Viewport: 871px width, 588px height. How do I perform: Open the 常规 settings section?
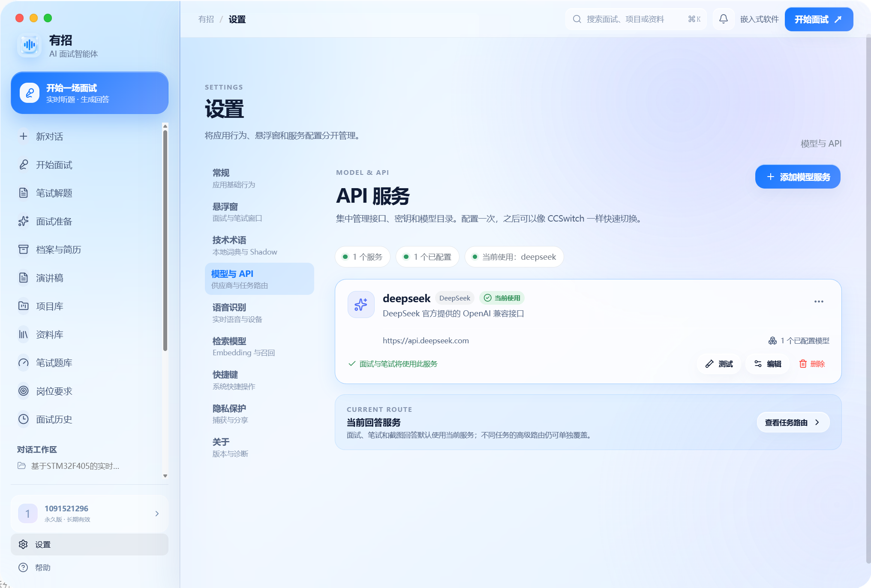[259, 178]
